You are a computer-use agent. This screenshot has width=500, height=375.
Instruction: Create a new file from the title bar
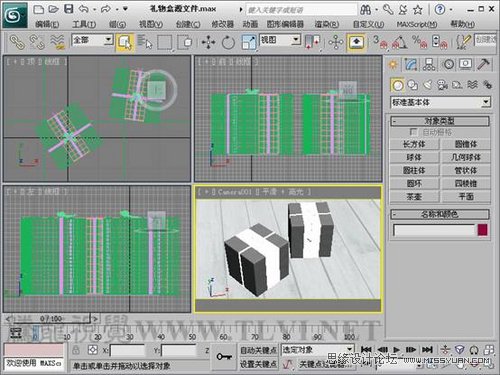tap(39, 9)
